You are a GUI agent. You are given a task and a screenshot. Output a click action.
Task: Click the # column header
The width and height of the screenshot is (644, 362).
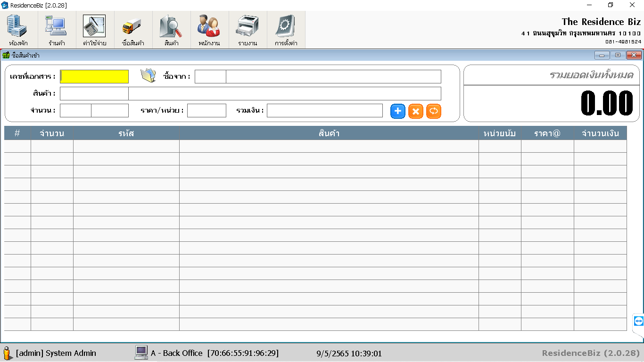17,133
